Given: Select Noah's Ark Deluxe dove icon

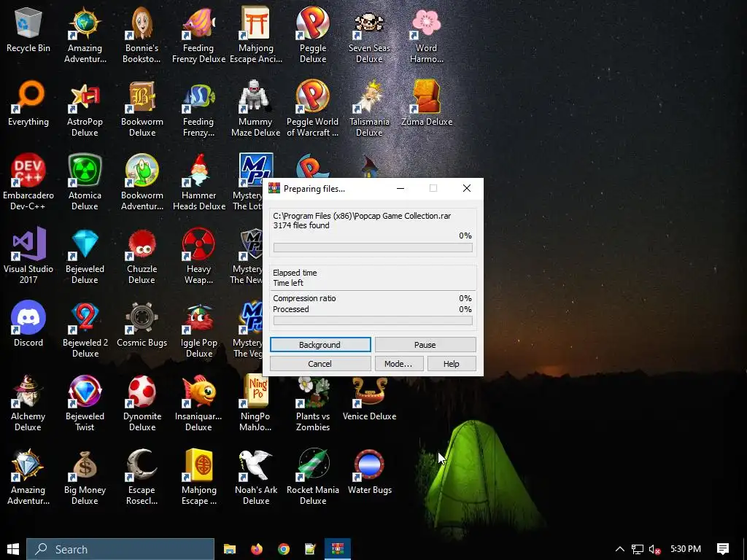Looking at the screenshot, I should [x=256, y=477].
